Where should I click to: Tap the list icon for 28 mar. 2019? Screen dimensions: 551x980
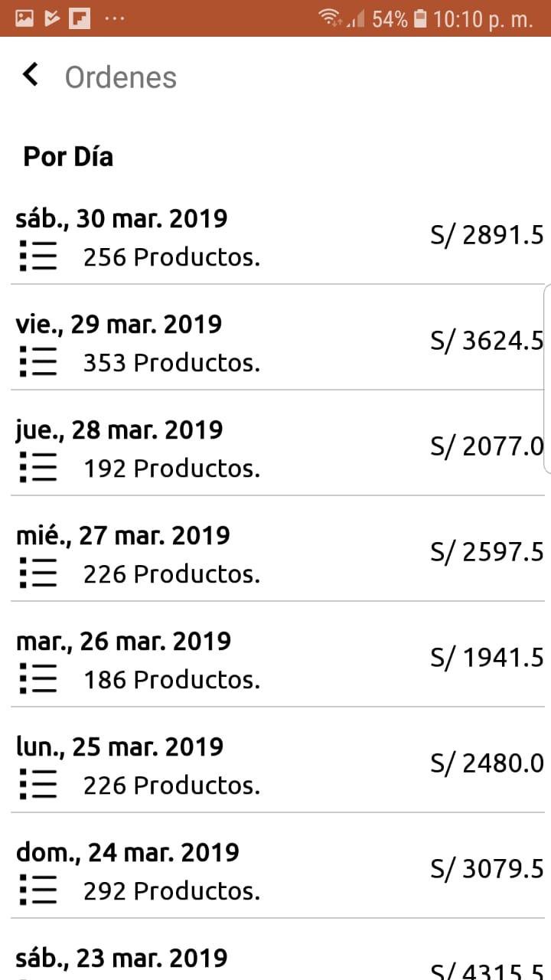click(x=38, y=467)
